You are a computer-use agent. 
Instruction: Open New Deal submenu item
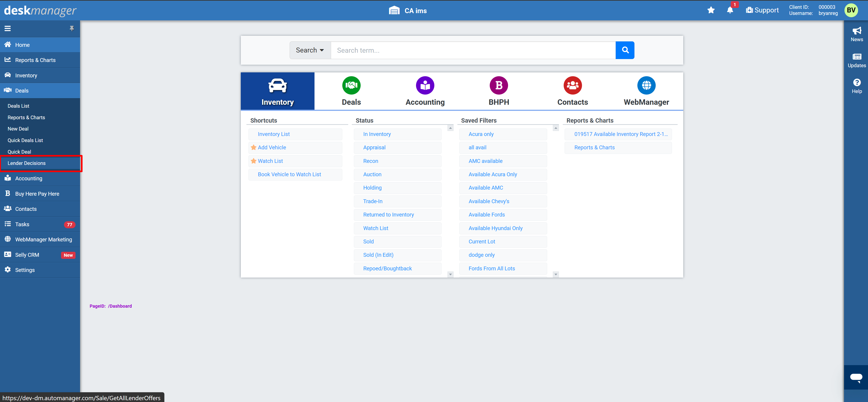click(40, 129)
